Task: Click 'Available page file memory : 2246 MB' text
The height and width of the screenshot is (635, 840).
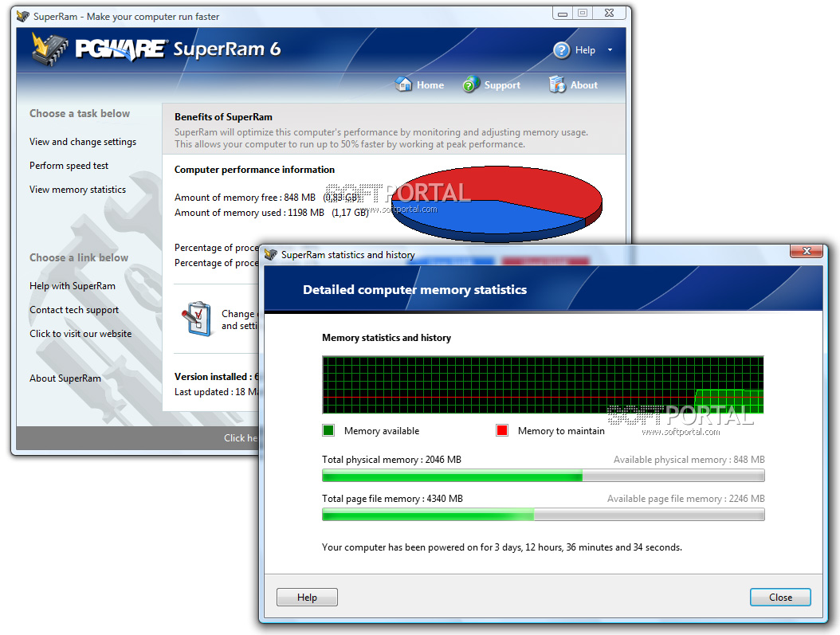Action: coord(685,499)
